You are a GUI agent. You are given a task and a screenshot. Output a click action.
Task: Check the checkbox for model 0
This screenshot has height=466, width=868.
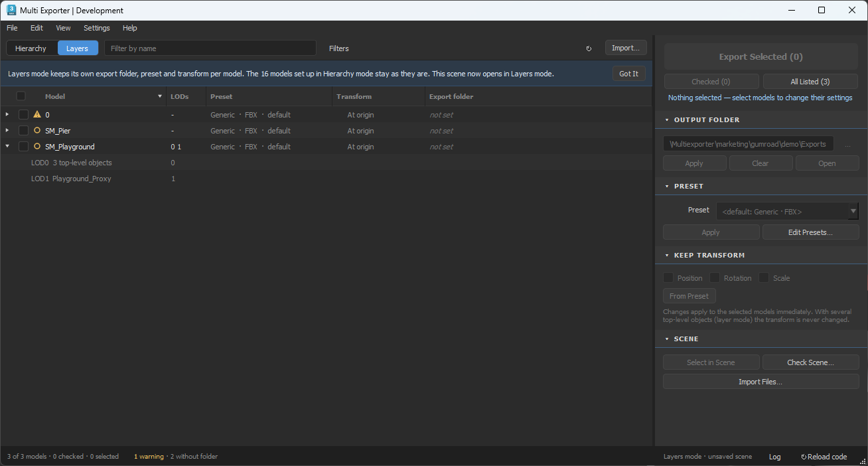pos(23,115)
